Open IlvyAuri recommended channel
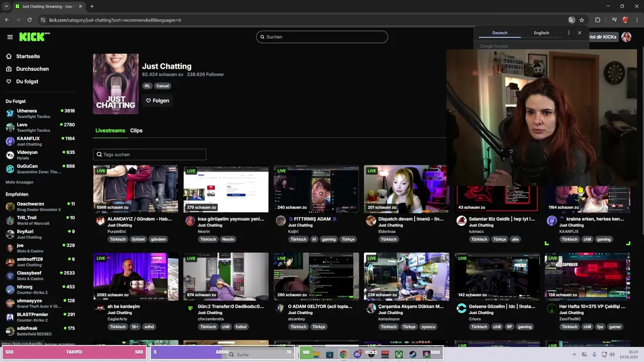 click(x=40, y=234)
